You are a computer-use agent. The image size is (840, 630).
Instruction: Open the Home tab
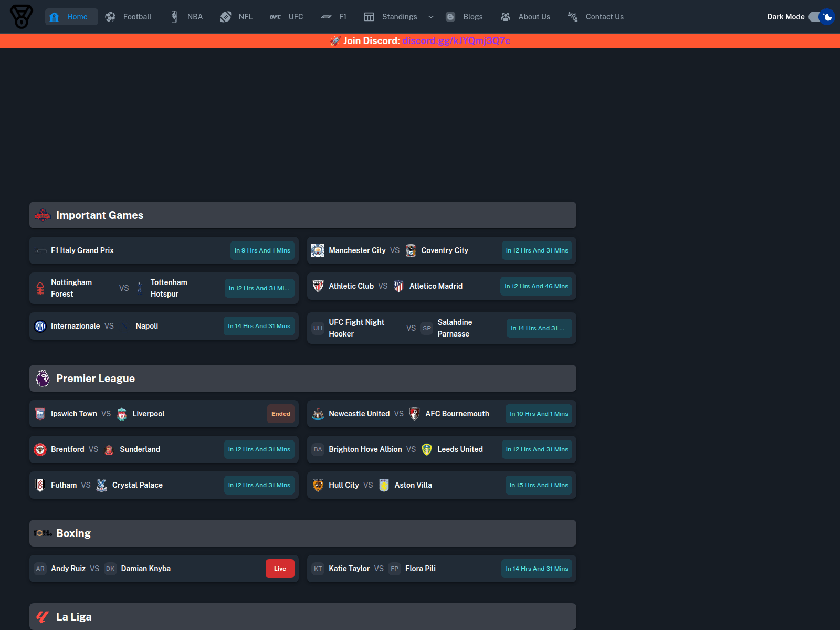71,17
